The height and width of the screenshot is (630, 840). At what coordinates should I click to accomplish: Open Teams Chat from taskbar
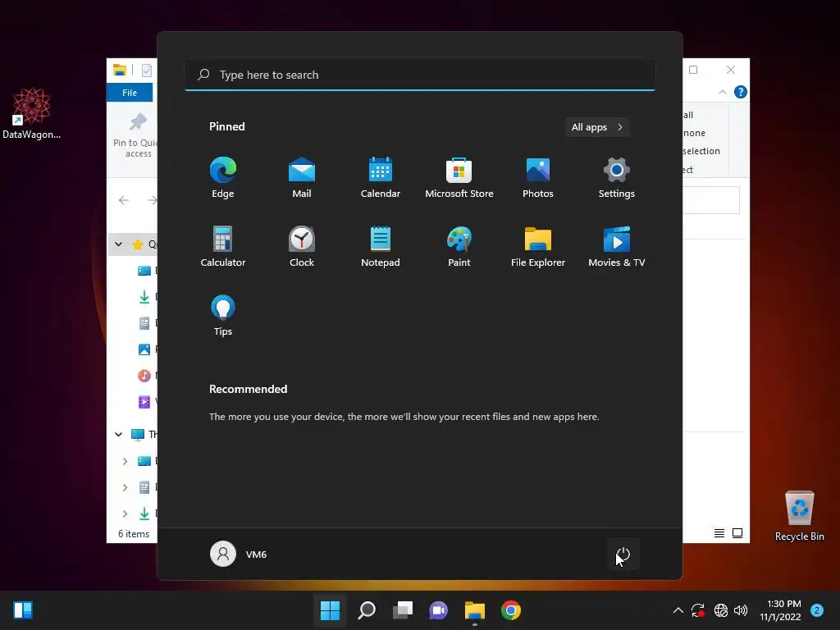click(x=439, y=610)
